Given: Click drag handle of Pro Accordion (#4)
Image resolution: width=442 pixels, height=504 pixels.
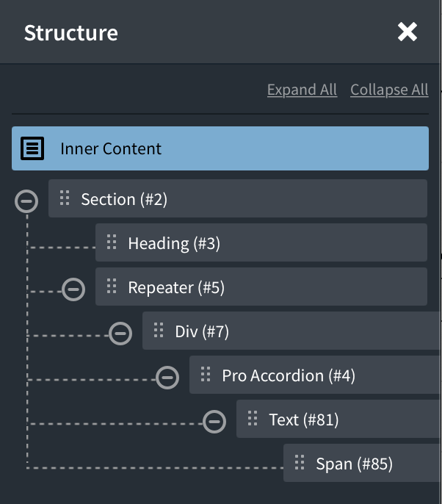Looking at the screenshot, I should 206,375.
